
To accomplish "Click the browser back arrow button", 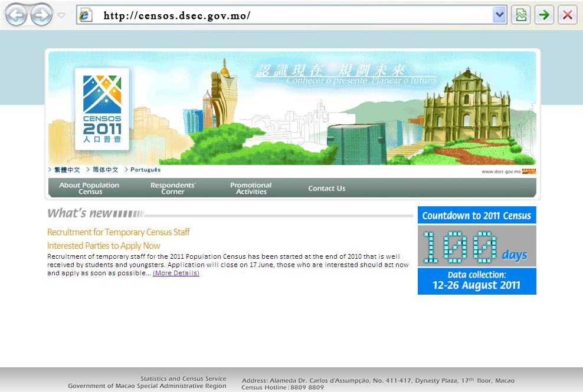I will point(17,15).
